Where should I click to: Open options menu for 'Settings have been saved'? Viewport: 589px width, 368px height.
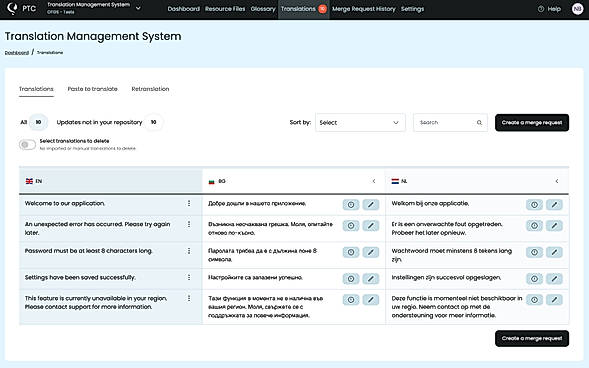tap(189, 277)
